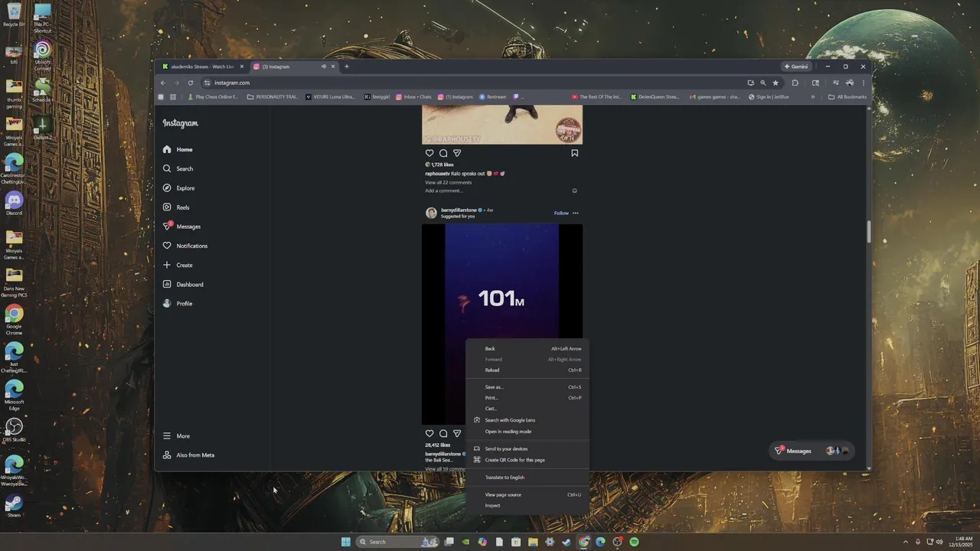The height and width of the screenshot is (551, 980).
Task: Open Reels in the Instagram sidebar
Action: pos(176,207)
